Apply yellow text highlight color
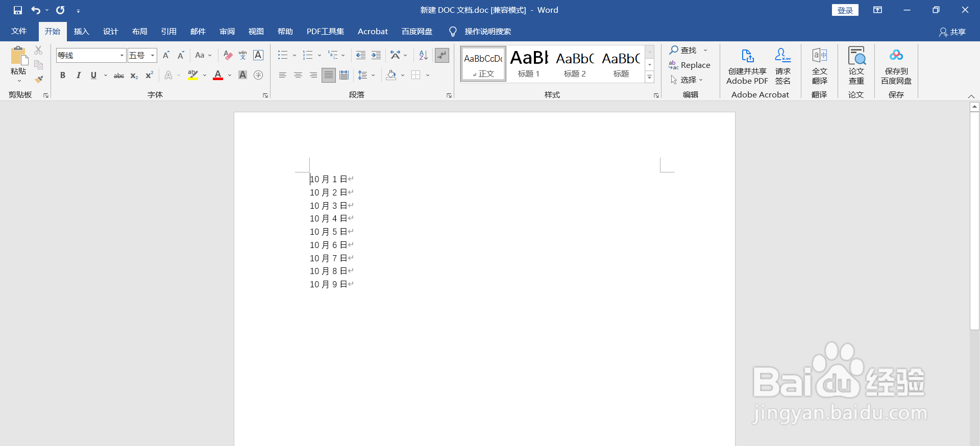The width and height of the screenshot is (980, 446). click(192, 76)
